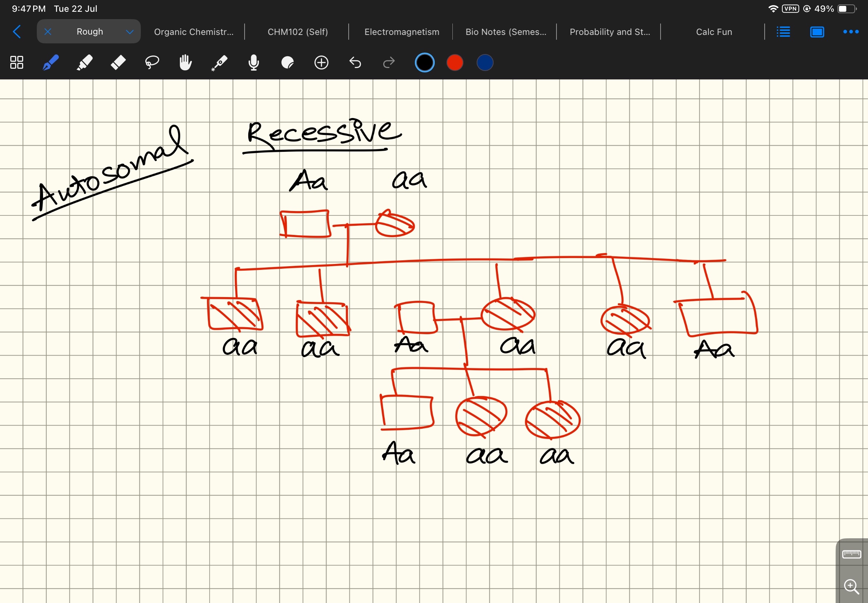The width and height of the screenshot is (868, 603).
Task: Open the outline list view
Action: click(x=783, y=32)
